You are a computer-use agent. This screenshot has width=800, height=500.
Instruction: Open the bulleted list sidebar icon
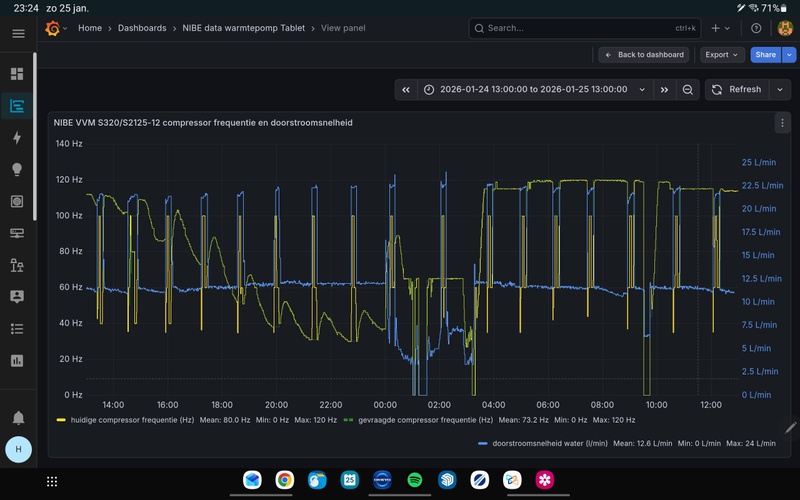(17, 329)
